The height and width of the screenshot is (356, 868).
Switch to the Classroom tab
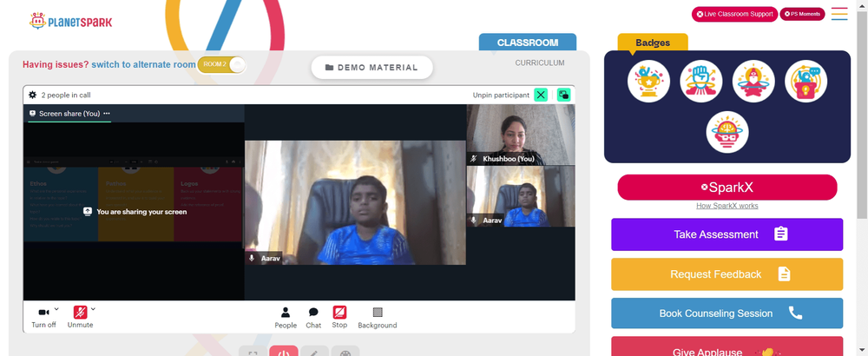tap(527, 42)
